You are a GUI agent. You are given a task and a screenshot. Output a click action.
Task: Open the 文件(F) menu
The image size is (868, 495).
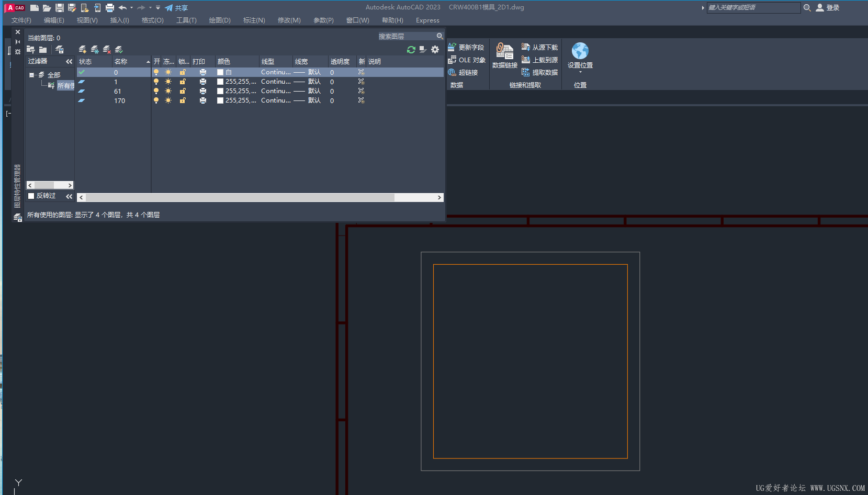click(x=21, y=20)
